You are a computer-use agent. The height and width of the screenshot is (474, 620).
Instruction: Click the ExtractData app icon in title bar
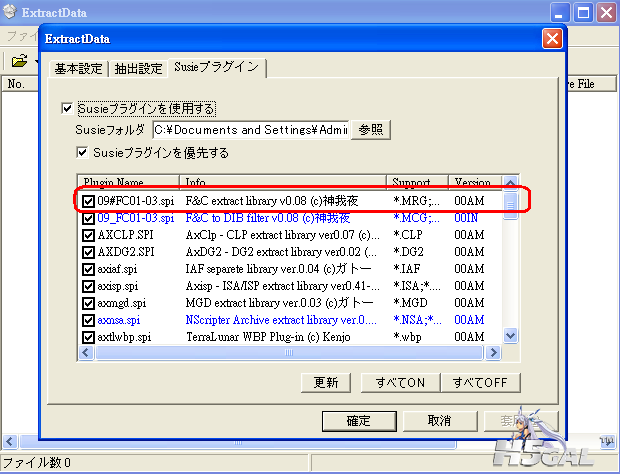[x=13, y=12]
